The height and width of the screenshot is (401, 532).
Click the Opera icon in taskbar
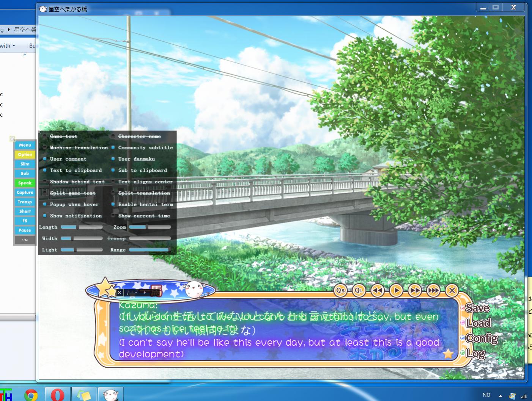pos(57,395)
